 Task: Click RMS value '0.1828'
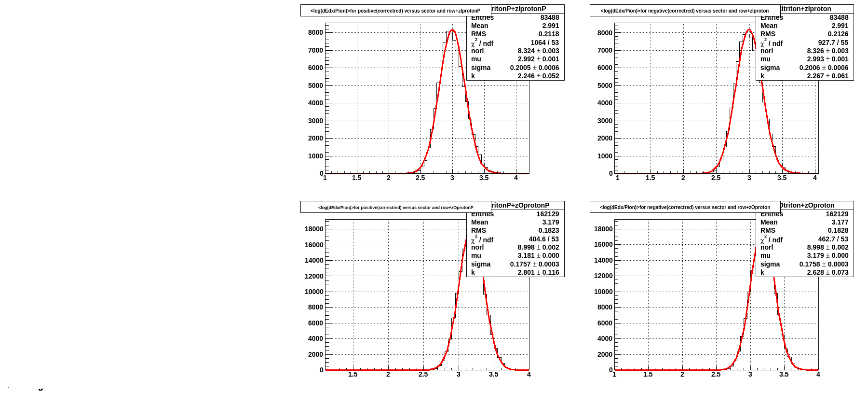[838, 230]
